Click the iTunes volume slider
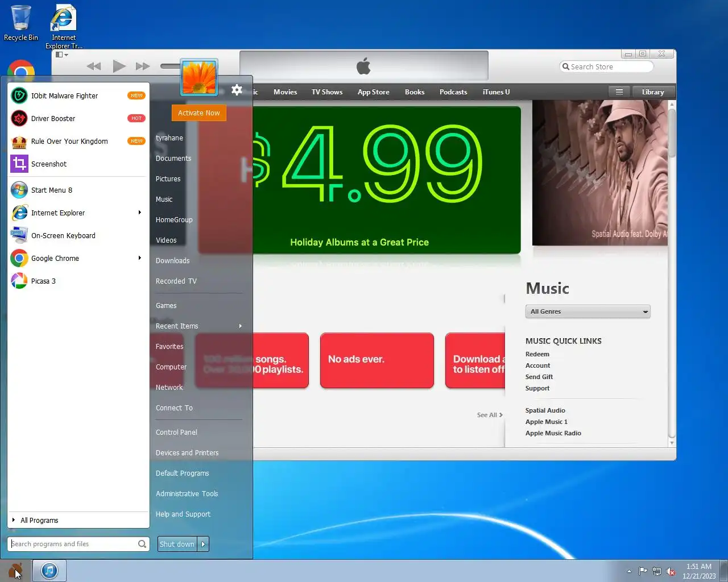728x582 pixels. (x=170, y=66)
